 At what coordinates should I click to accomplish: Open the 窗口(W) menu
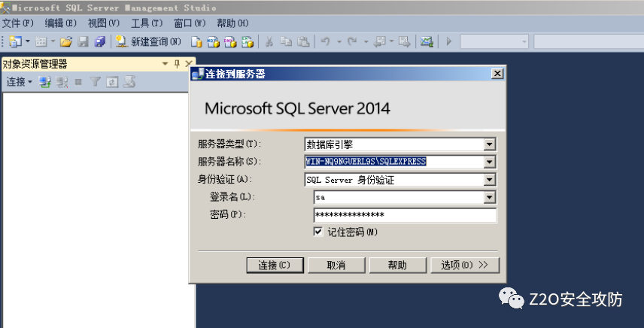click(190, 23)
